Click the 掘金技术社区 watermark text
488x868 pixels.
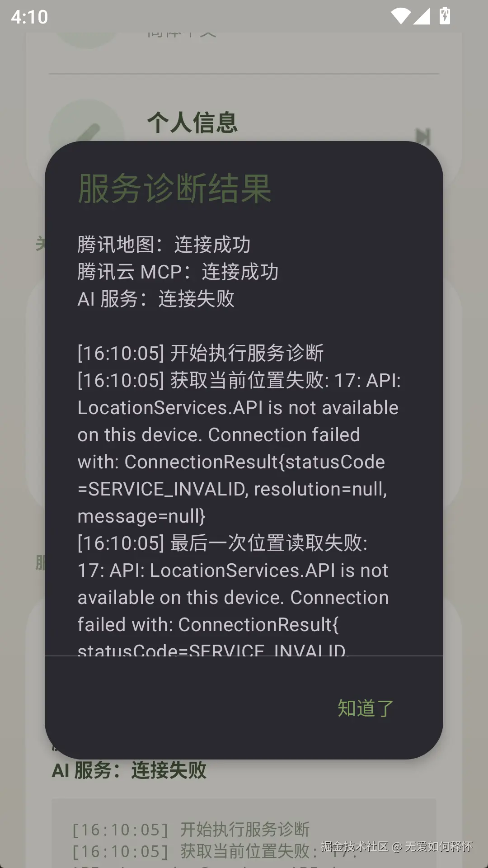[x=355, y=846]
